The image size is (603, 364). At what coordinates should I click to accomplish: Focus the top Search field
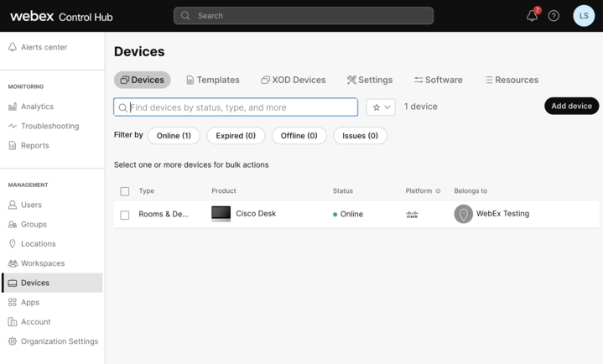click(x=304, y=16)
